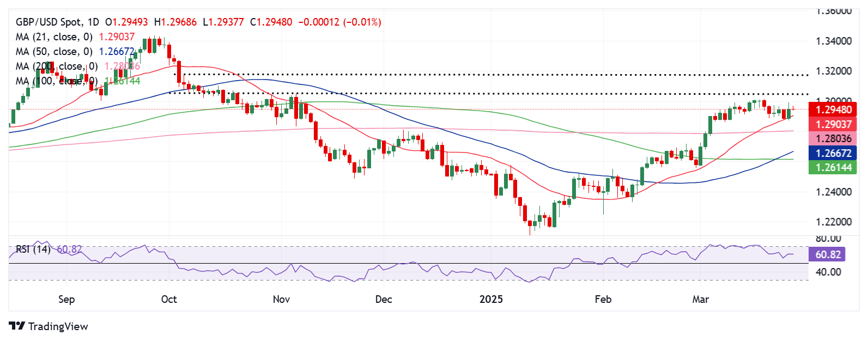
Task: Click the 1.29037 MA 21 price tag
Action: pos(833,124)
